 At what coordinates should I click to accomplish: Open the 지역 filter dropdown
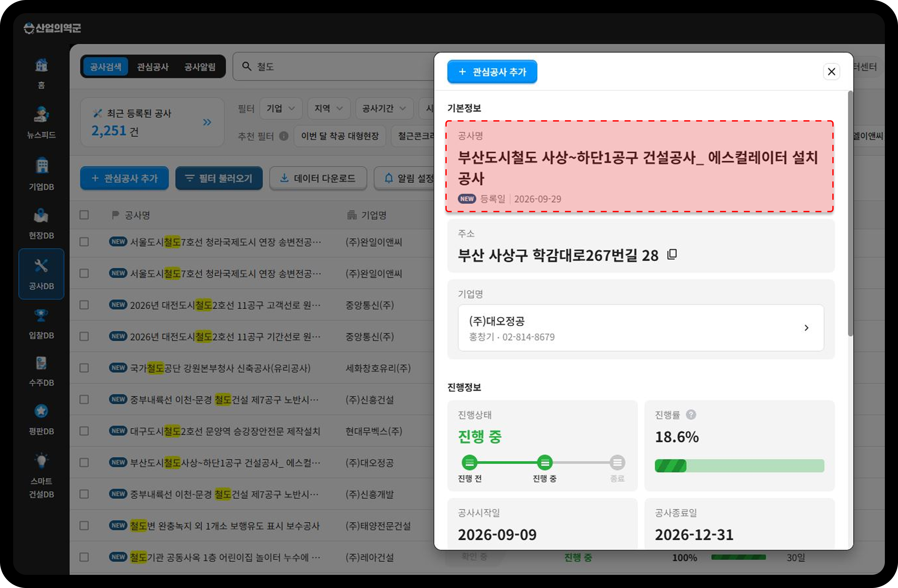point(329,109)
